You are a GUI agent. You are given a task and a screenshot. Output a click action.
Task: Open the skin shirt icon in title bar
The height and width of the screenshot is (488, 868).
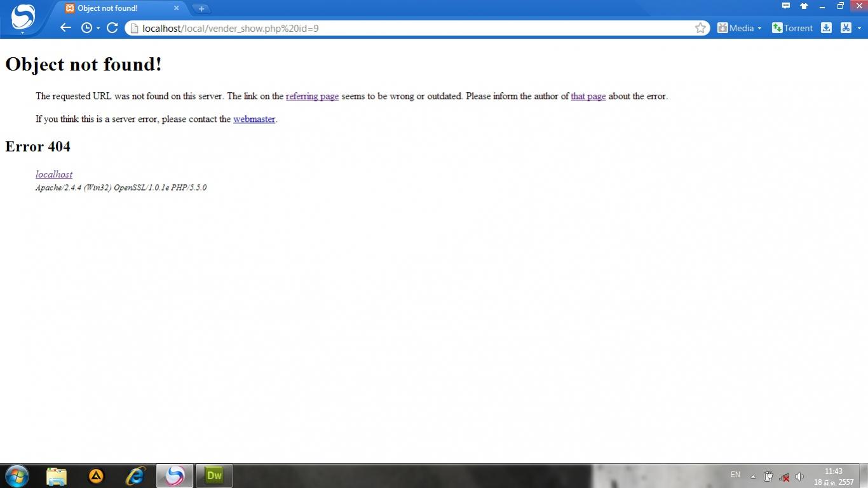(x=804, y=6)
